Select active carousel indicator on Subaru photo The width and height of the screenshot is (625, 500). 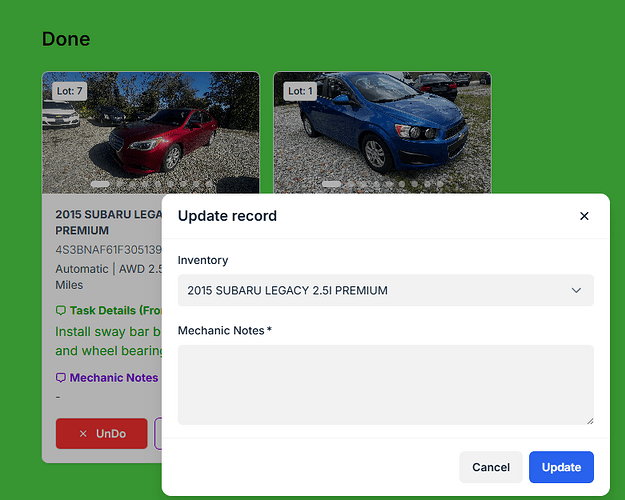point(100,184)
